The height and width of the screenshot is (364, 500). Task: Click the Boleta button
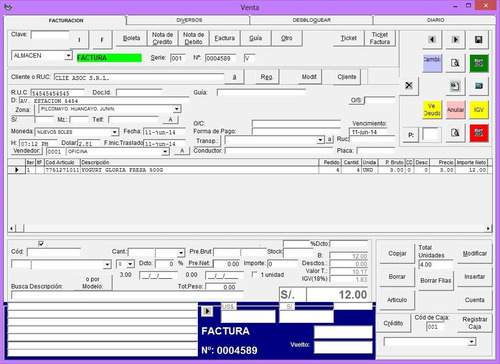tap(131, 38)
